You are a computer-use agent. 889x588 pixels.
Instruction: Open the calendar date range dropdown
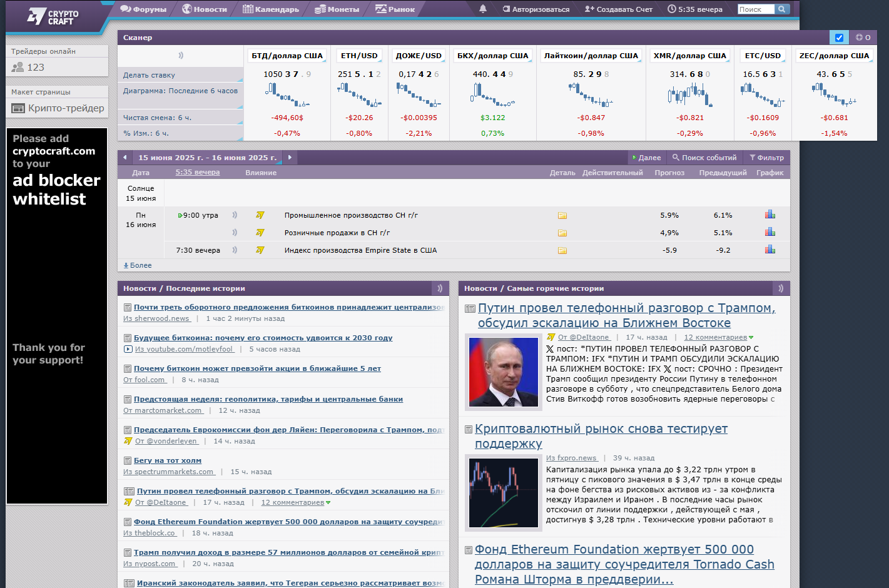click(207, 158)
